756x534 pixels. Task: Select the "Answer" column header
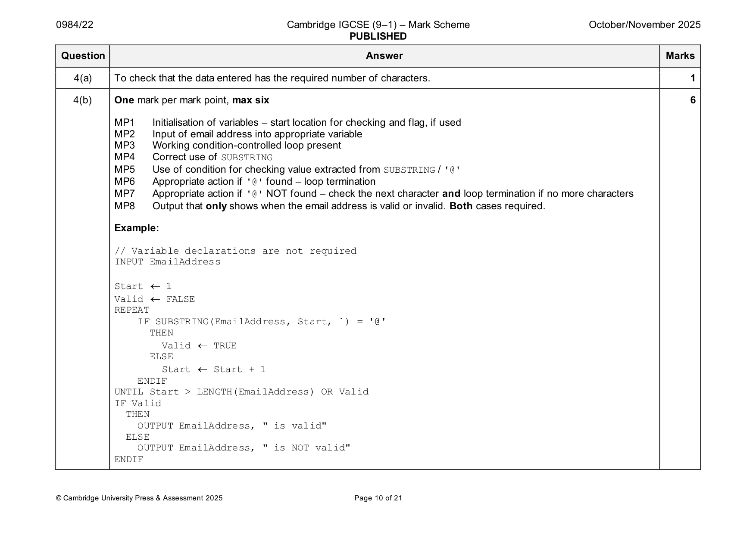[384, 56]
